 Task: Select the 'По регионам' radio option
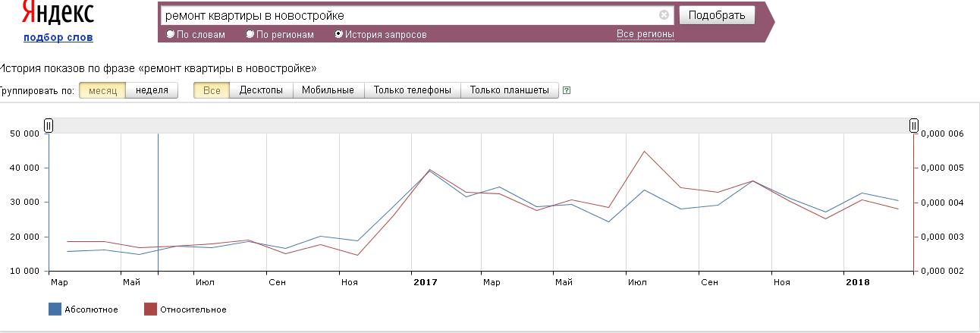tap(250, 35)
